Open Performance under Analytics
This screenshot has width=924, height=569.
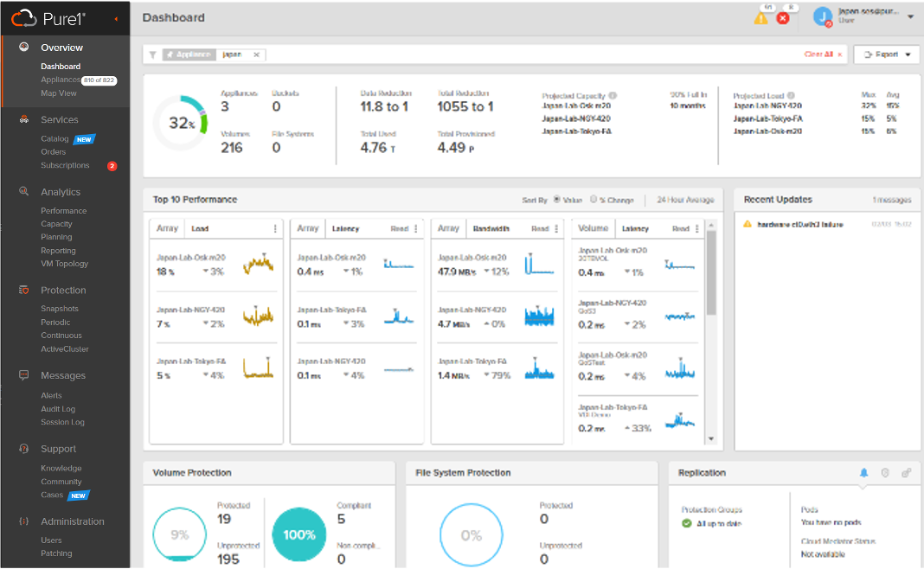pos(64,211)
